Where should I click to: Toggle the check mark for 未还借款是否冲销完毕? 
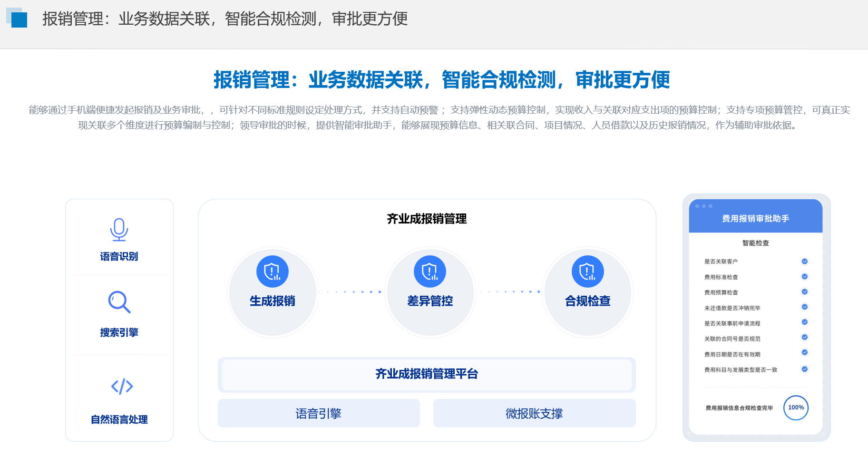[x=805, y=307]
